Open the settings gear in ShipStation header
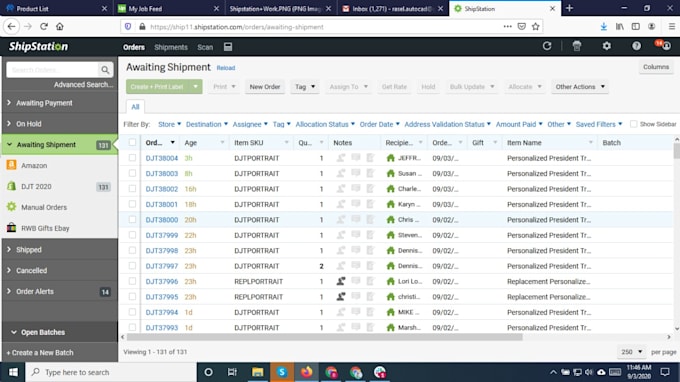Image resolution: width=680 pixels, height=382 pixels. click(x=607, y=46)
